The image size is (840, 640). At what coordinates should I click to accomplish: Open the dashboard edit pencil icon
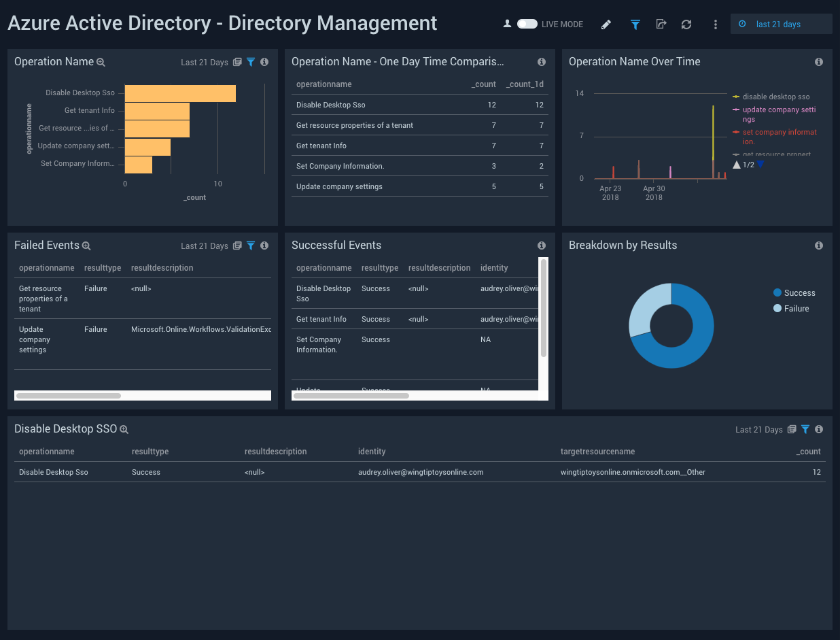tap(606, 24)
